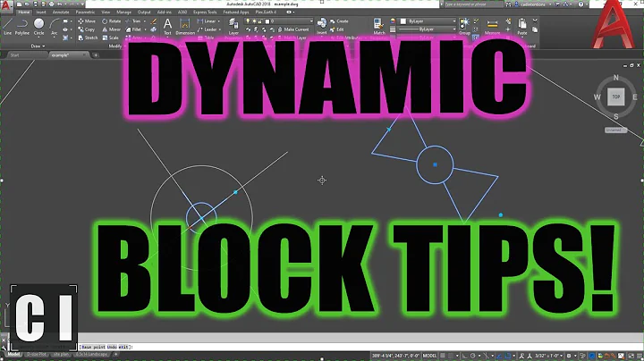Open the Home ribbon tab
This screenshot has width=644, height=361.
click(x=24, y=13)
